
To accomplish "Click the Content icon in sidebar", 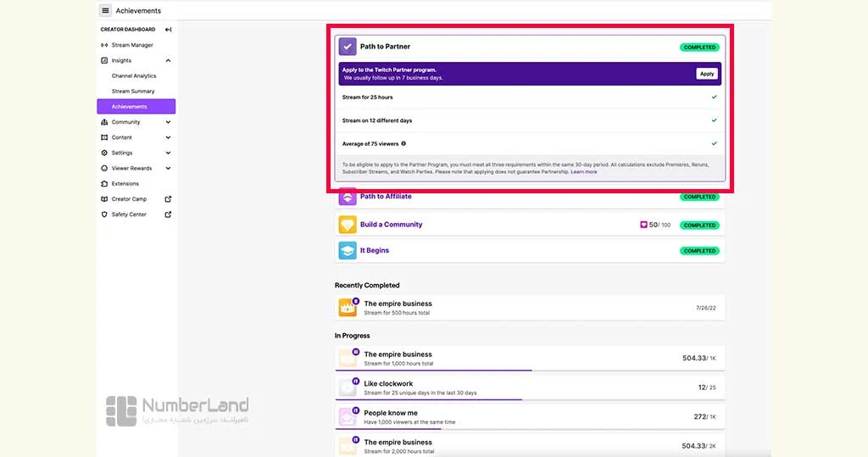I will (x=104, y=137).
